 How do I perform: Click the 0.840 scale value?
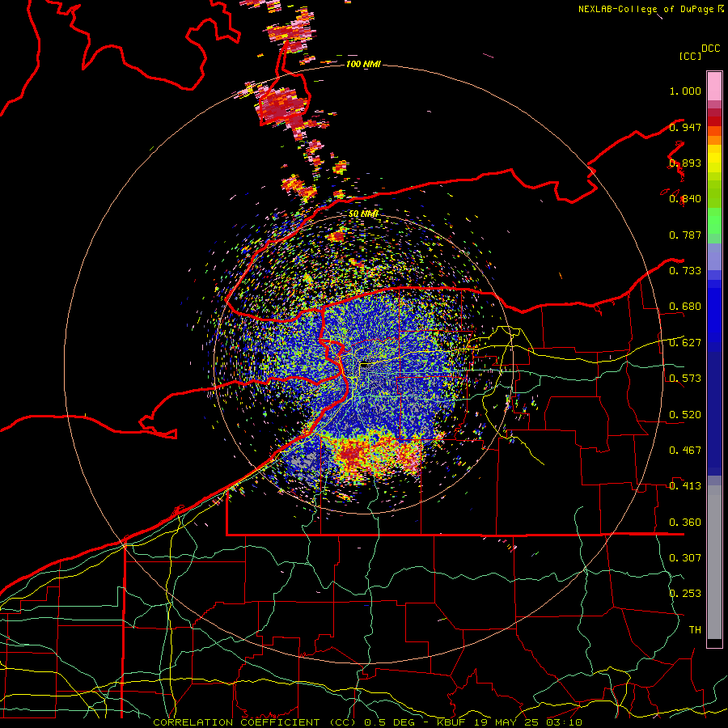coord(685,199)
